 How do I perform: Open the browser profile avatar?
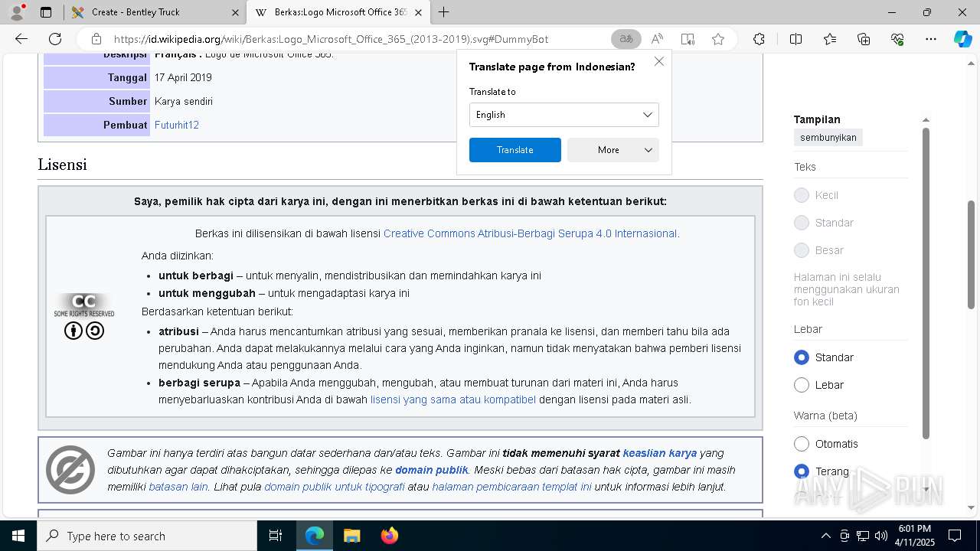[17, 12]
